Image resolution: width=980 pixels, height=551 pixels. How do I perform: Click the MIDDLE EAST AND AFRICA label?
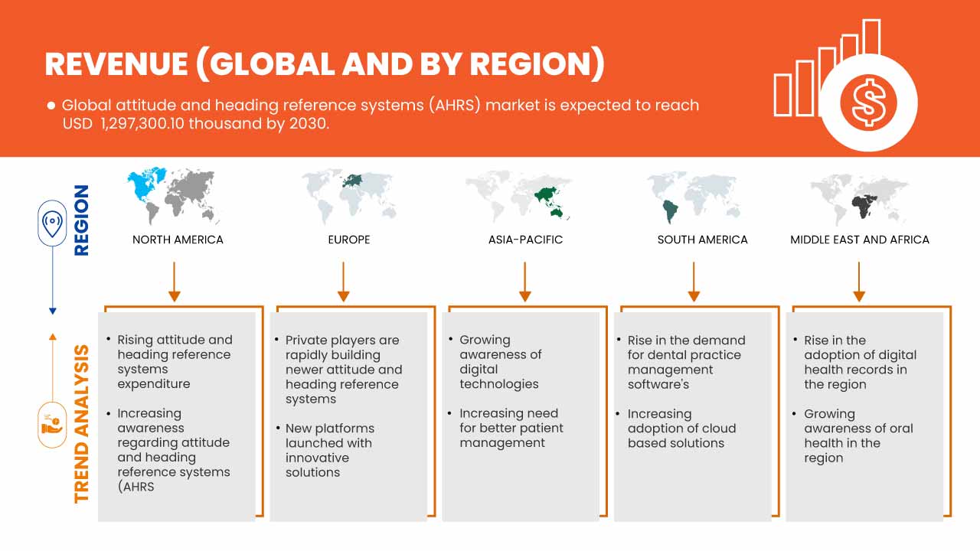click(x=859, y=240)
